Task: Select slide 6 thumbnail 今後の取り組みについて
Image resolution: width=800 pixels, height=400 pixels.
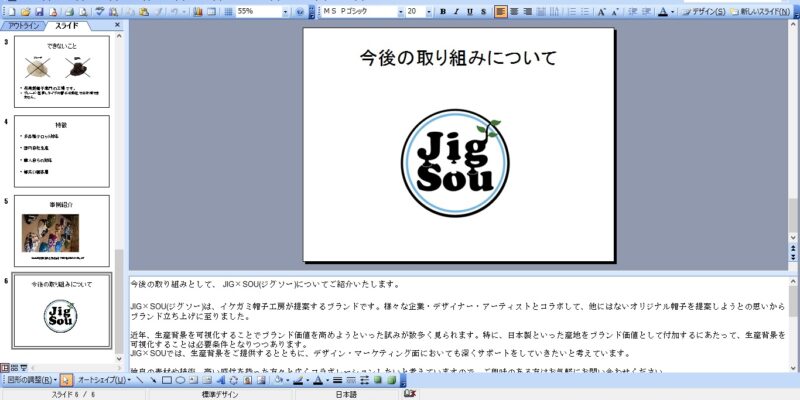Action: [x=62, y=311]
